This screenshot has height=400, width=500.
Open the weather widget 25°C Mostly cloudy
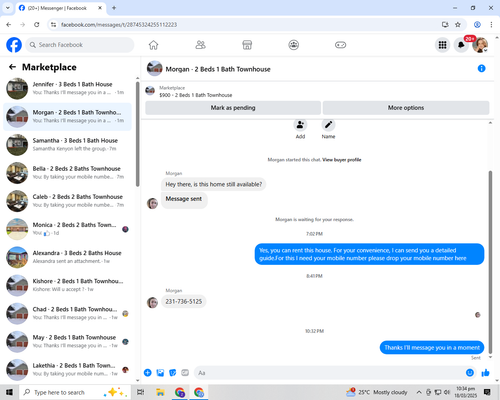pyautogui.click(x=377, y=392)
